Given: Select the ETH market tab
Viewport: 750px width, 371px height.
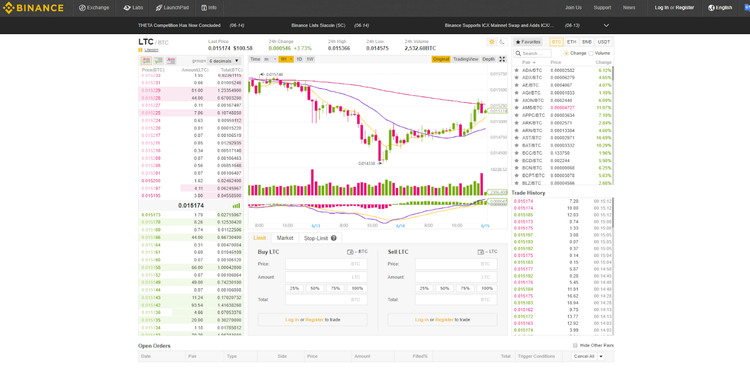Looking at the screenshot, I should coord(572,42).
